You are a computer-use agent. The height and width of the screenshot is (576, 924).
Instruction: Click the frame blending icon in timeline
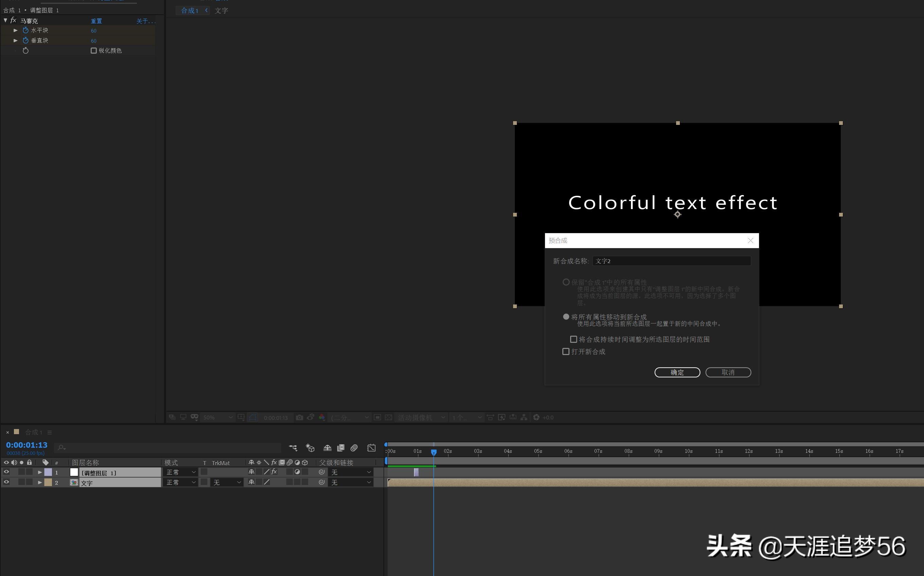pyautogui.click(x=341, y=448)
